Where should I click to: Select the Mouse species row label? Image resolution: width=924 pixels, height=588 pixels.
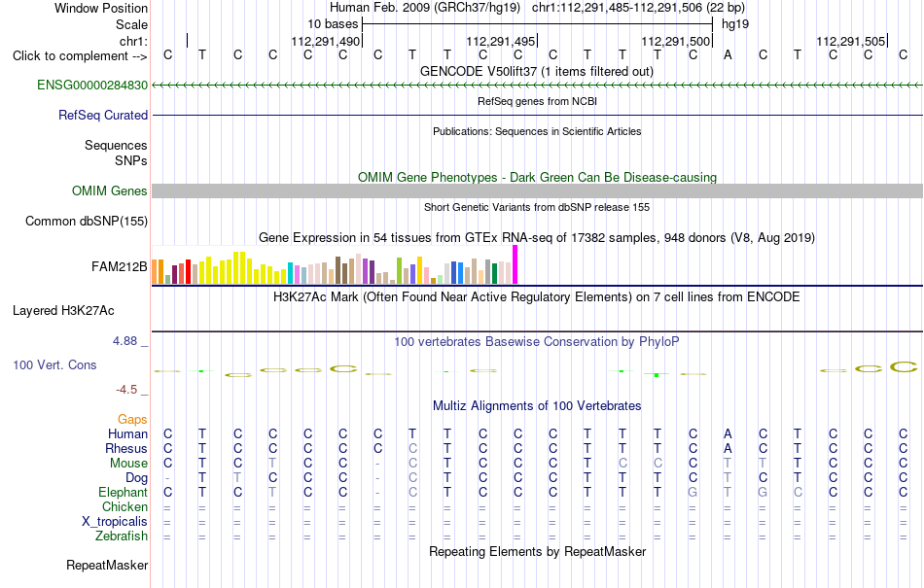(x=129, y=464)
